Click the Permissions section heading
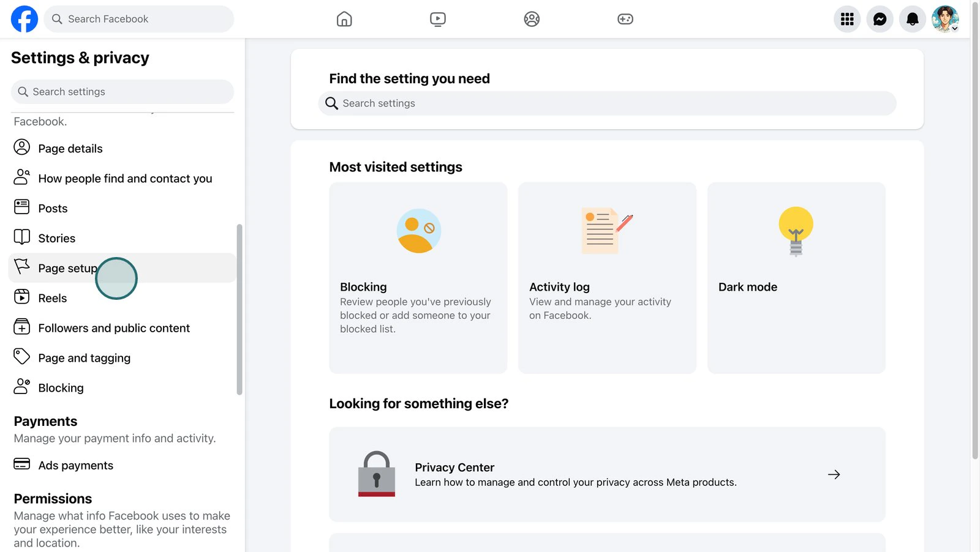This screenshot has height=552, width=980. point(53,499)
